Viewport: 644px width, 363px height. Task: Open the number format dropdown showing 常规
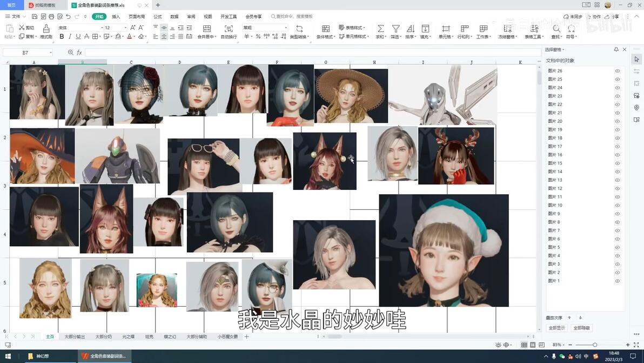coord(286,28)
